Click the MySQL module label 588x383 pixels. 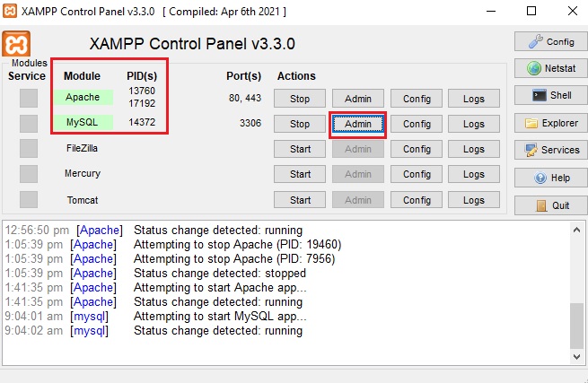click(83, 122)
